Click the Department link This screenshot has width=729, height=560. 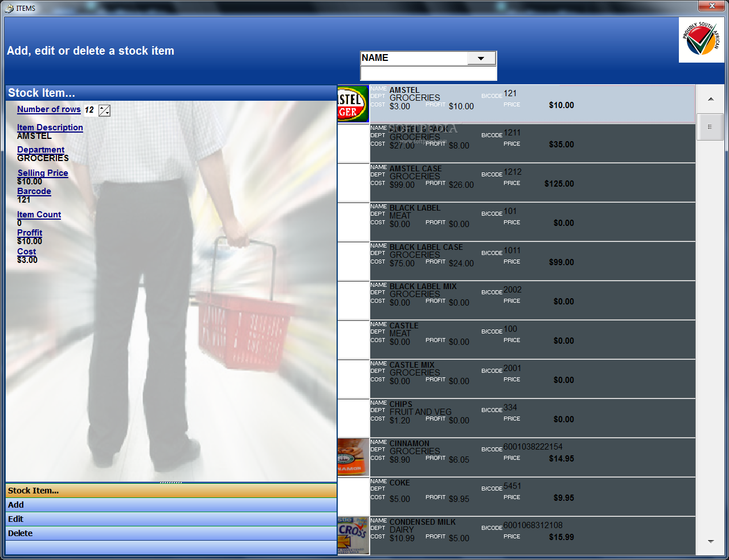tap(41, 150)
